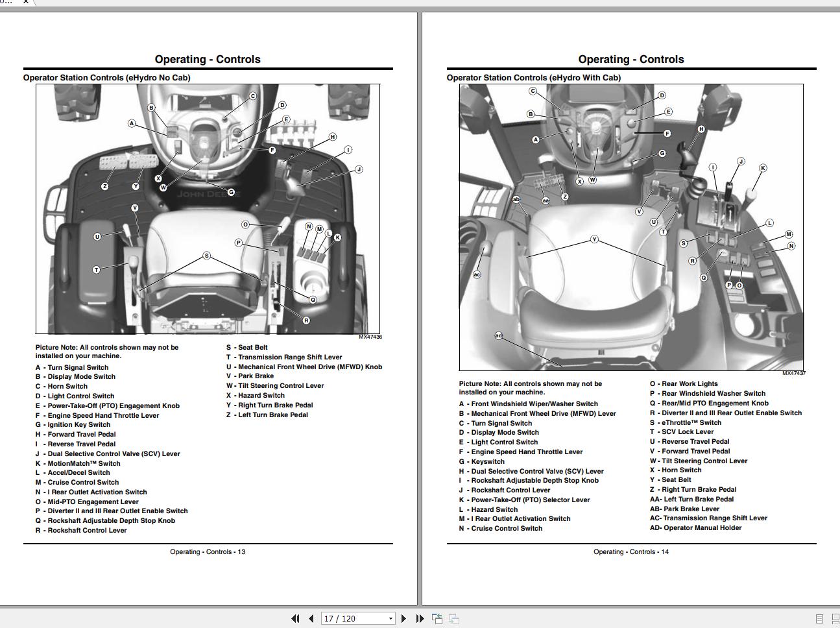
Task: Select 'T - Transmission Range Shift Lever' entry
Action: [284, 357]
